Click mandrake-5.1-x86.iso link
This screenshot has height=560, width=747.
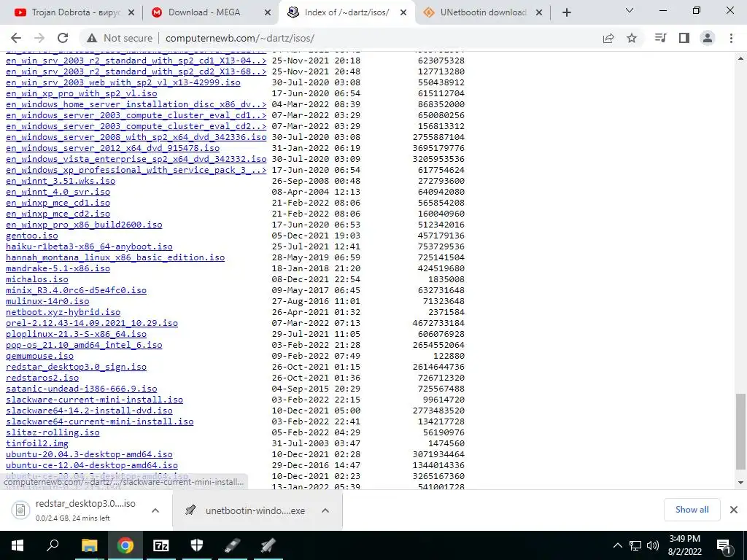pos(58,268)
